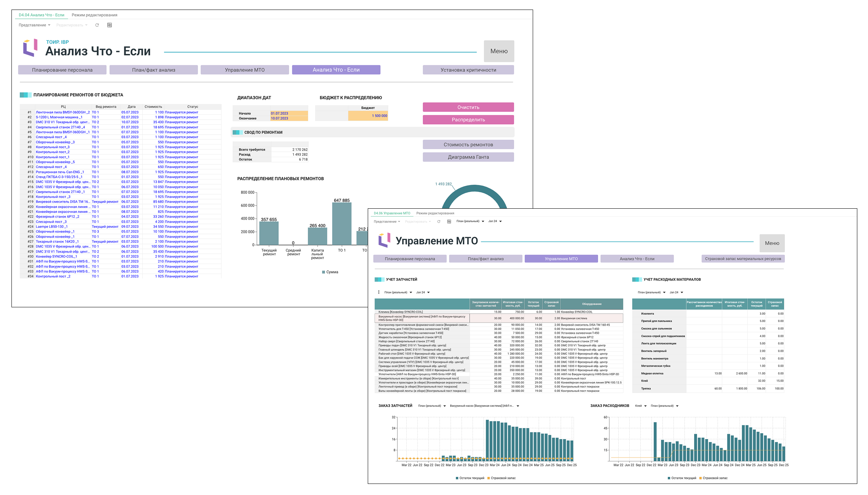Switch to Режим редактирования tab in МТО window
Image resolution: width=868 pixels, height=495 pixels.
pyautogui.click(x=435, y=213)
